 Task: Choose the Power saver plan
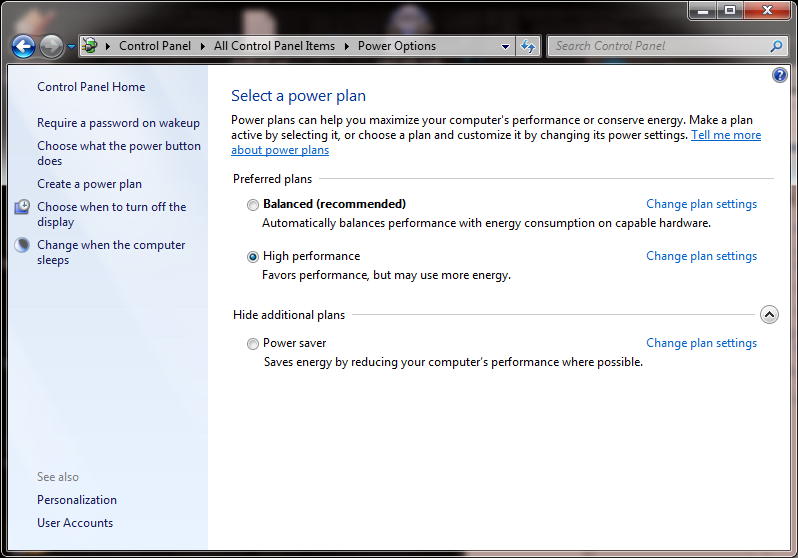tap(252, 344)
